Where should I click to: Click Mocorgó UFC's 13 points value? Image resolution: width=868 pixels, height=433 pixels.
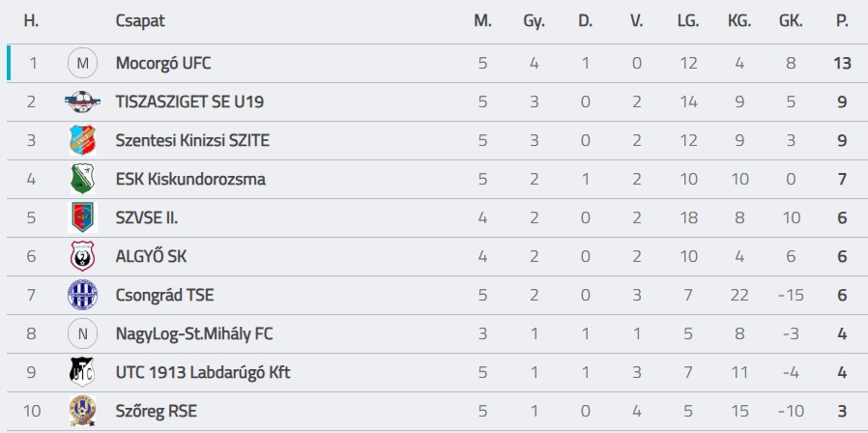pyautogui.click(x=841, y=64)
